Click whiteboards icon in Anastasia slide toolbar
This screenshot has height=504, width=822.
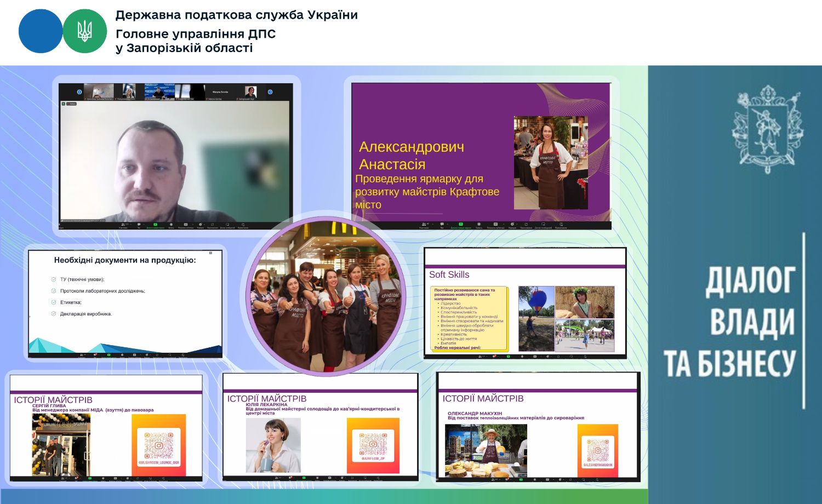(x=544, y=224)
